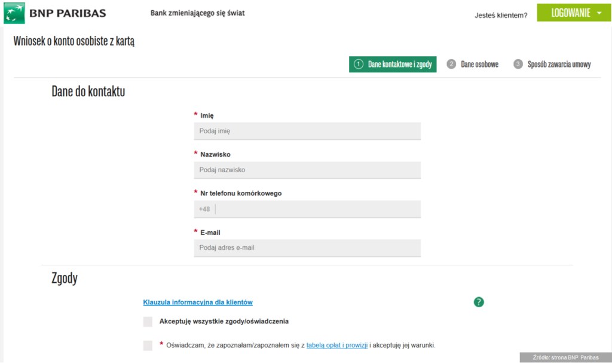Click step 2 circle icon for Dane osobowe

pos(452,65)
